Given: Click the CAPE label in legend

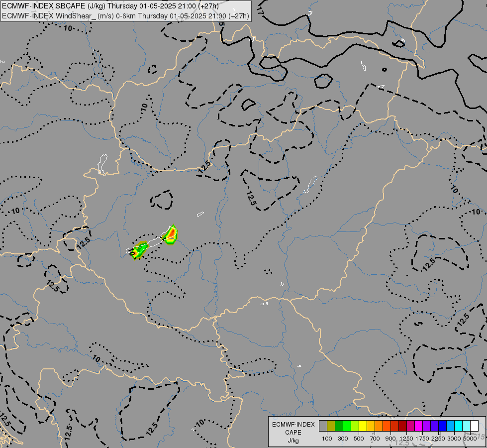Looking at the screenshot, I should [293, 433].
